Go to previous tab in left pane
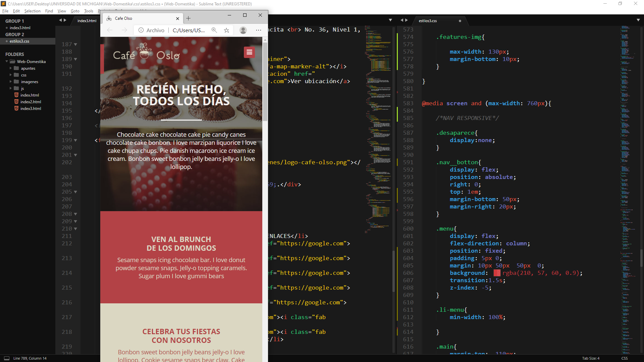 (60, 20)
